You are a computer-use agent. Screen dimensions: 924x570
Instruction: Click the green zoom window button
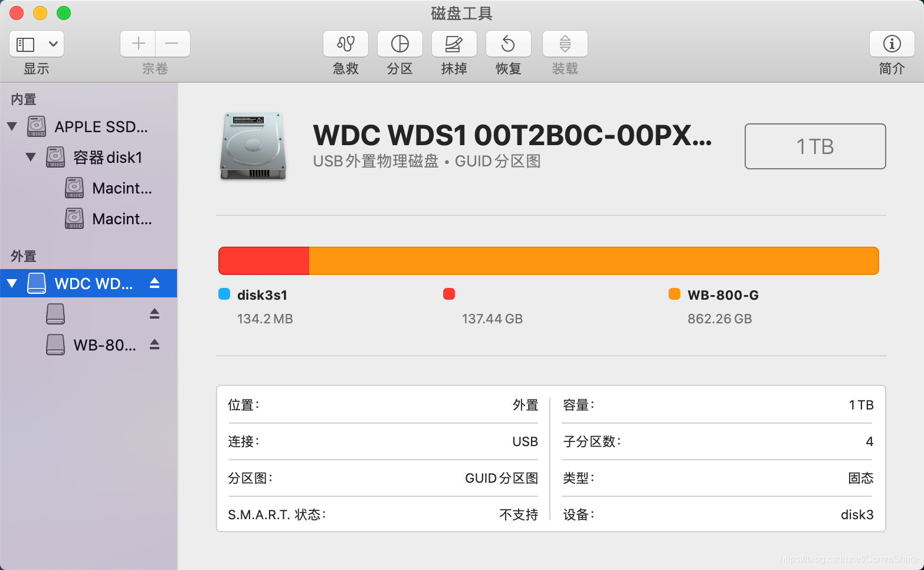pos(64,13)
